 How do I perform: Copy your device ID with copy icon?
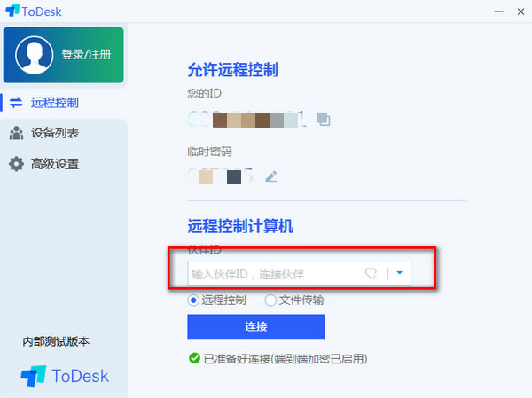(324, 119)
